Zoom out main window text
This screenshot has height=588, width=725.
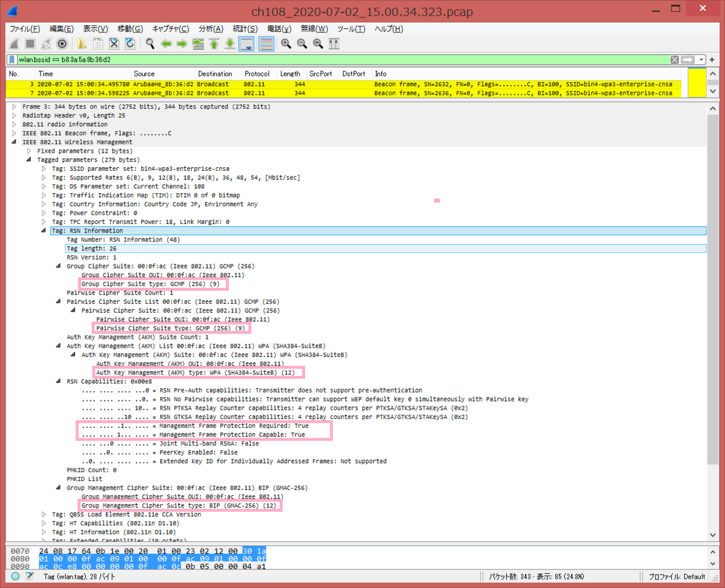point(301,44)
